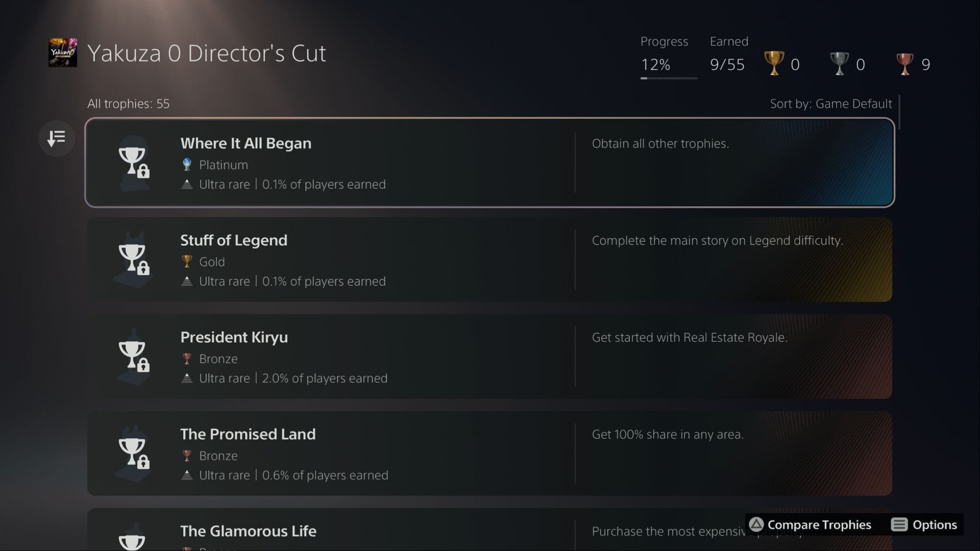Select the filter/sort icon on the left
980x551 pixels.
pyautogui.click(x=56, y=138)
